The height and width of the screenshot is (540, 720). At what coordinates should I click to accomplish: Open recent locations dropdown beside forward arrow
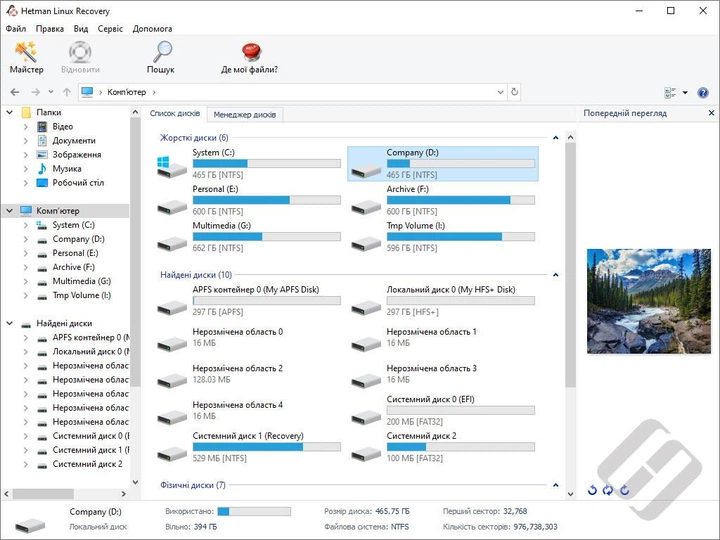coord(51,92)
